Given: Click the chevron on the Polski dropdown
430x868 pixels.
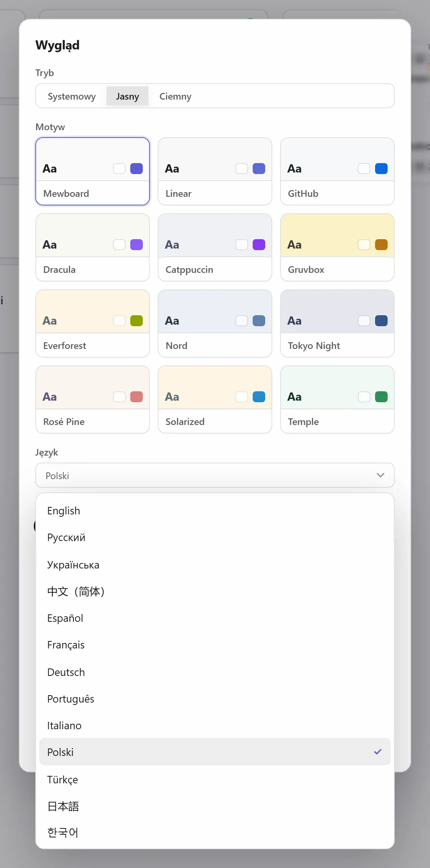Looking at the screenshot, I should [x=380, y=475].
